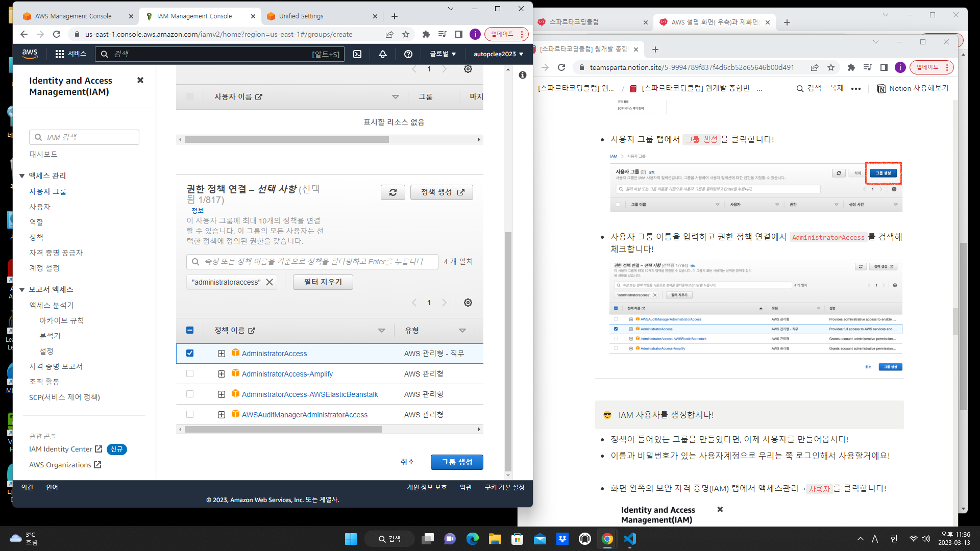The image size is (980, 551).
Task: Click the 그룹 생성 button
Action: tap(457, 462)
